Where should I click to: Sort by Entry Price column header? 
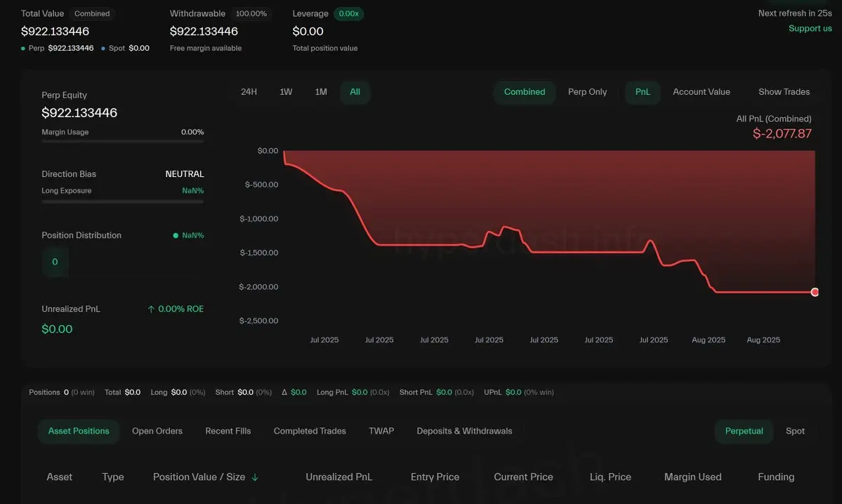click(435, 477)
